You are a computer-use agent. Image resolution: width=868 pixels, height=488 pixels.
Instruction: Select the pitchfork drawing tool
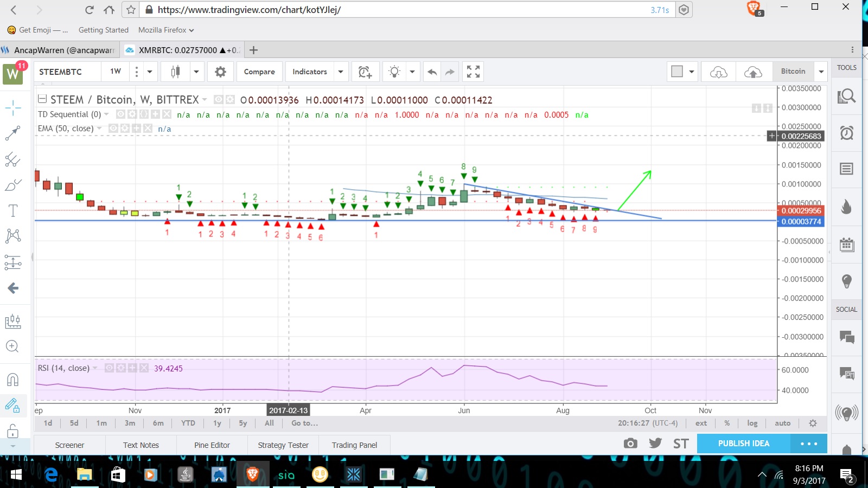click(x=13, y=159)
